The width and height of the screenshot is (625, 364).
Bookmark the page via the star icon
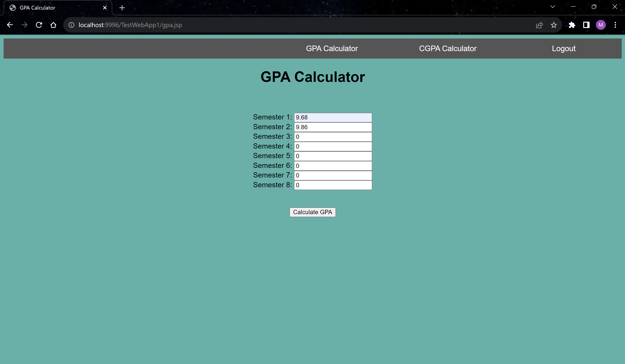(554, 25)
